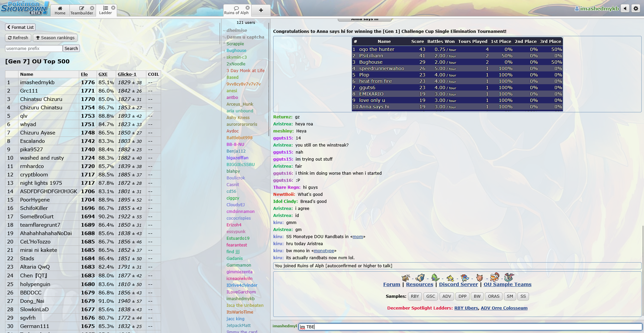Leave the Ruins of Alph chat room

tap(248, 8)
